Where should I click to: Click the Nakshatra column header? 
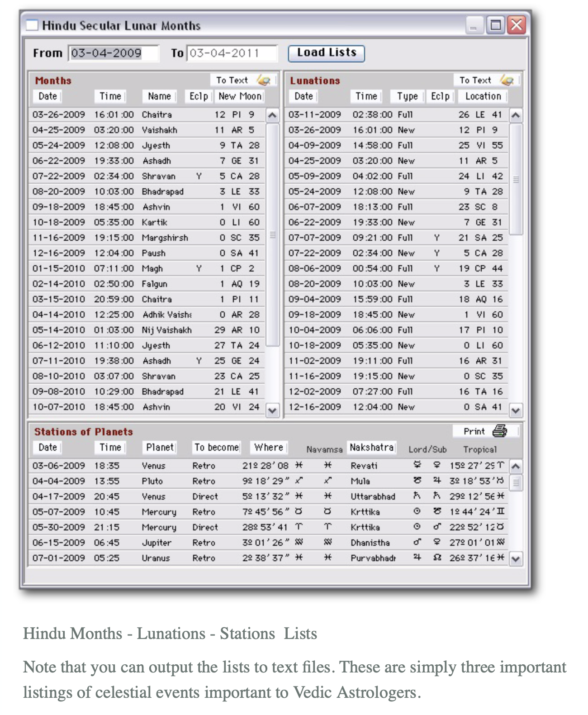(371, 448)
